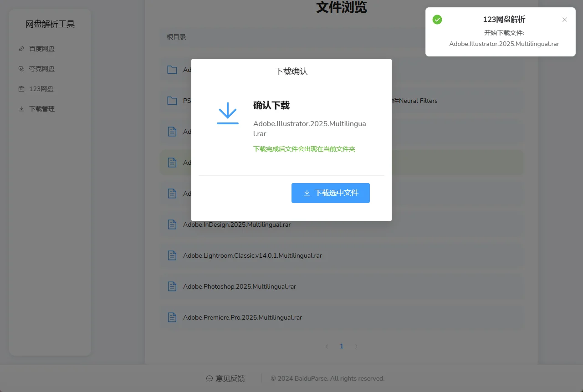Go to next page arrow in pagination
The image size is (583, 392).
coord(356,346)
